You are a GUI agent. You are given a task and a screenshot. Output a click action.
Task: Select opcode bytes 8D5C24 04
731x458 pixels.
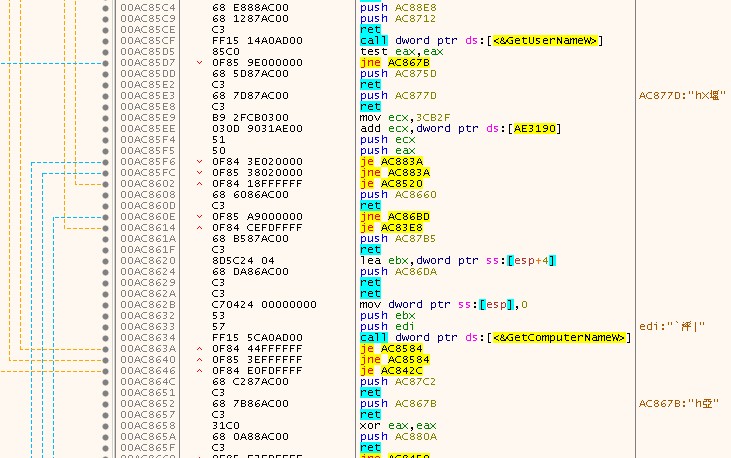click(241, 260)
